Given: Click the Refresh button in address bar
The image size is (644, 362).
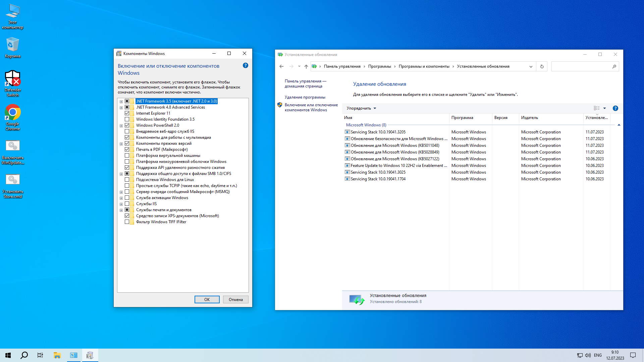Looking at the screenshot, I should click(x=542, y=66).
